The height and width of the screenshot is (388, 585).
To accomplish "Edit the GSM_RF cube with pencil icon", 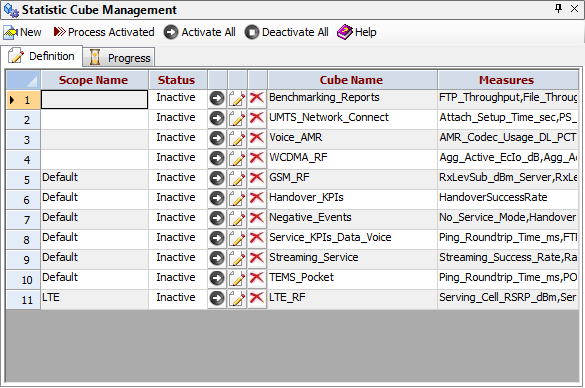I will point(237,178).
